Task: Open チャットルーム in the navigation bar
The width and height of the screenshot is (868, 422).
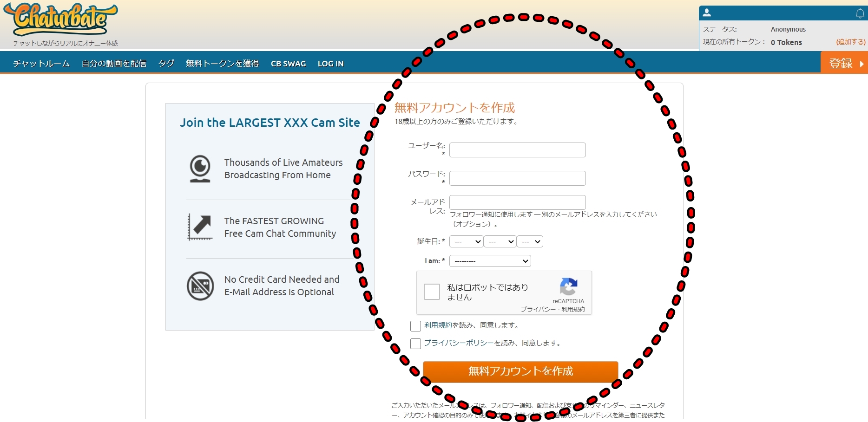Action: coord(41,64)
